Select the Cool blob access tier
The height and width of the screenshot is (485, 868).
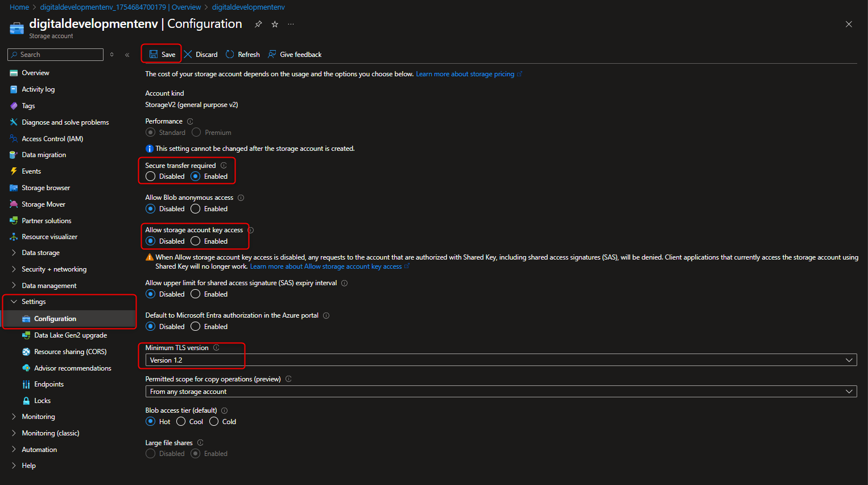coord(180,421)
